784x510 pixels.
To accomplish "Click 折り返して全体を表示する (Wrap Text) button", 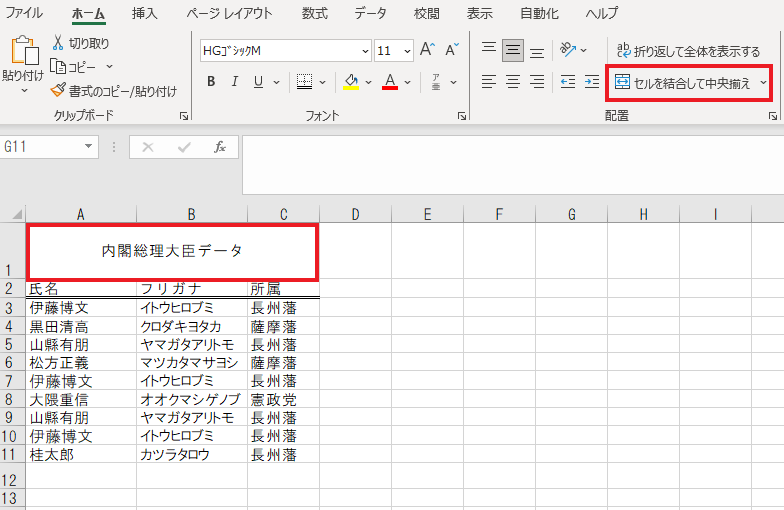I will point(688,51).
